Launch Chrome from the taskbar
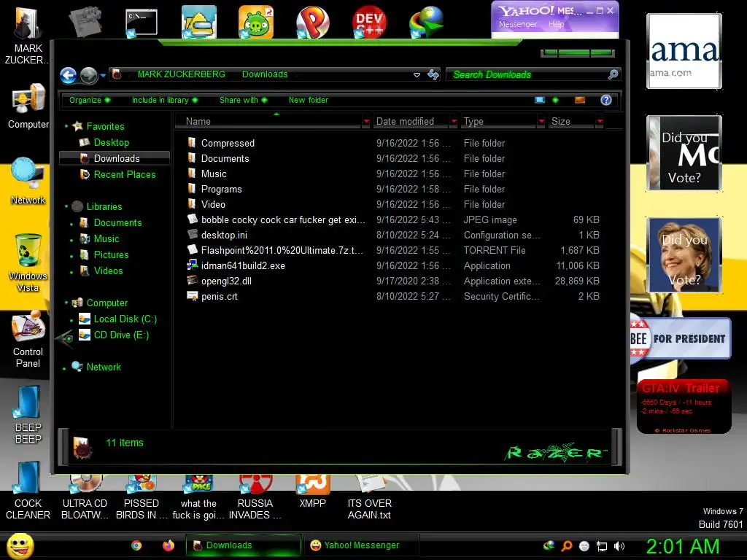Screen dimensions: 747x560 click(x=136, y=545)
